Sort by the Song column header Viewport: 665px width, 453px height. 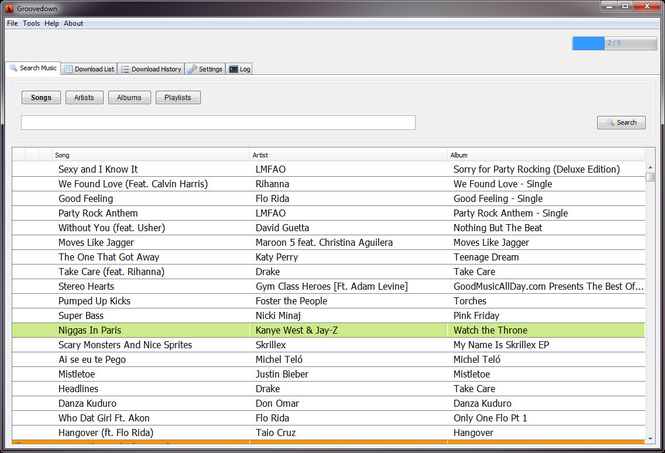point(150,155)
